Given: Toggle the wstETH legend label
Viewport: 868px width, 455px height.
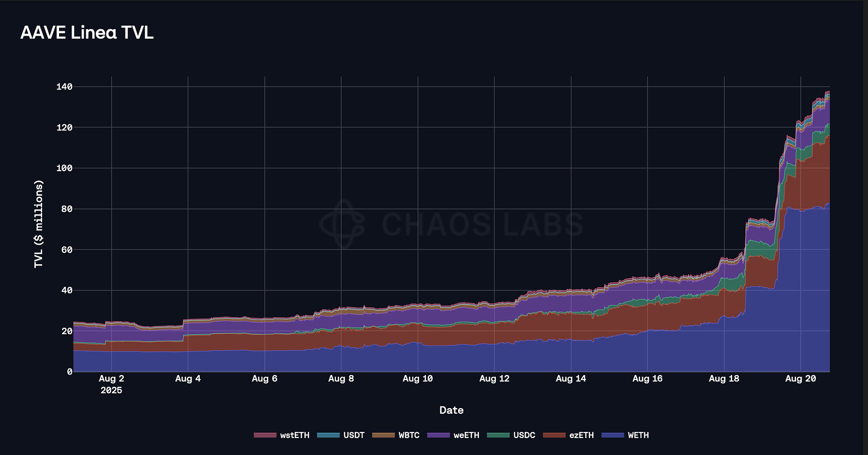Looking at the screenshot, I should click(x=295, y=435).
